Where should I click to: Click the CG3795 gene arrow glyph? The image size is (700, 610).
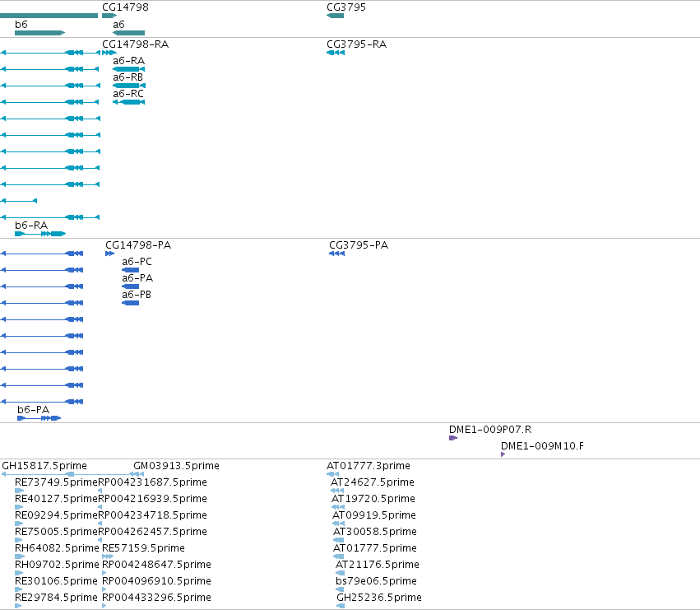point(336,16)
